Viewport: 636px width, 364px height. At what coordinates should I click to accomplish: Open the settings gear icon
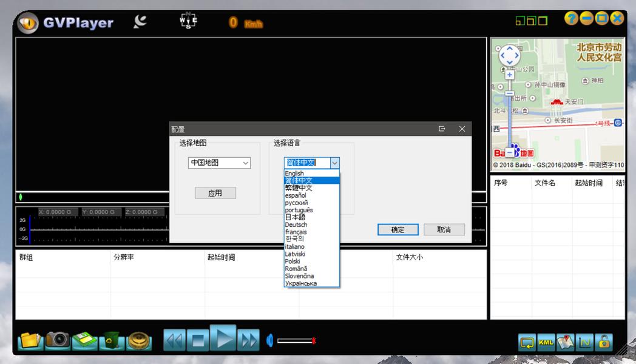coord(139,341)
